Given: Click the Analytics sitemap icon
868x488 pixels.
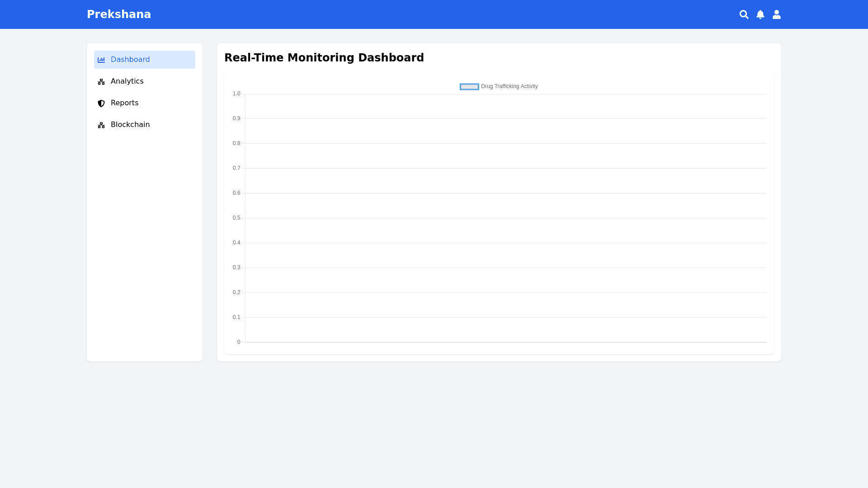Looking at the screenshot, I should tap(101, 81).
